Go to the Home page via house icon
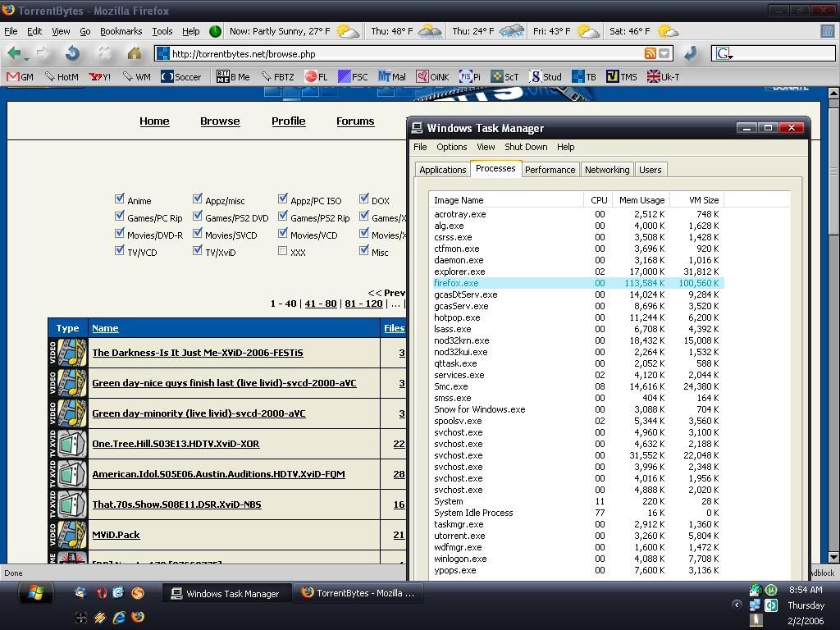This screenshot has width=840, height=630. click(134, 53)
